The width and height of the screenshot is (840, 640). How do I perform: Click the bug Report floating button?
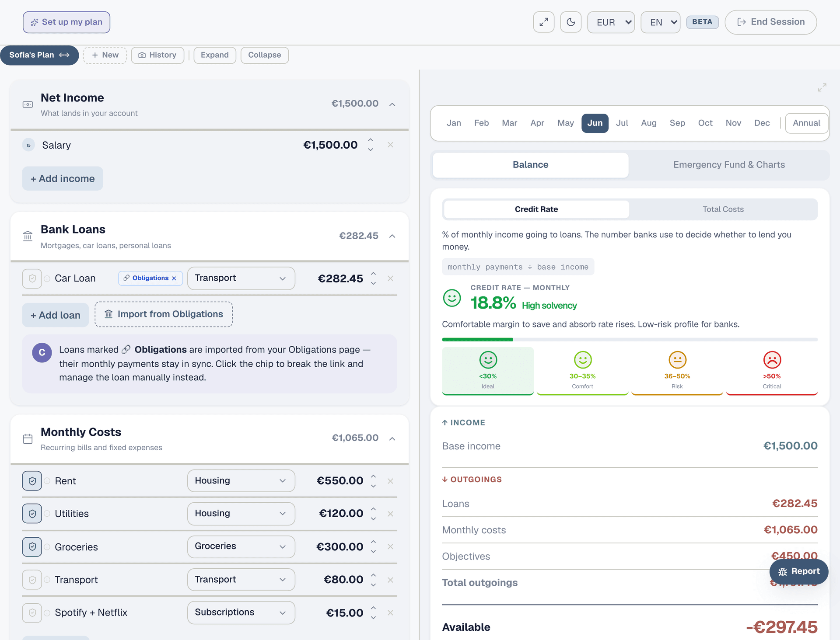799,571
